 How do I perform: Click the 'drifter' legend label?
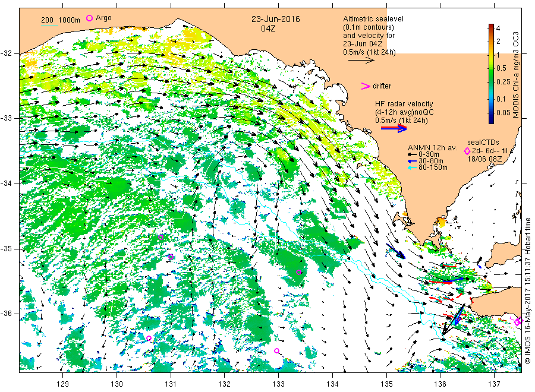coord(382,86)
